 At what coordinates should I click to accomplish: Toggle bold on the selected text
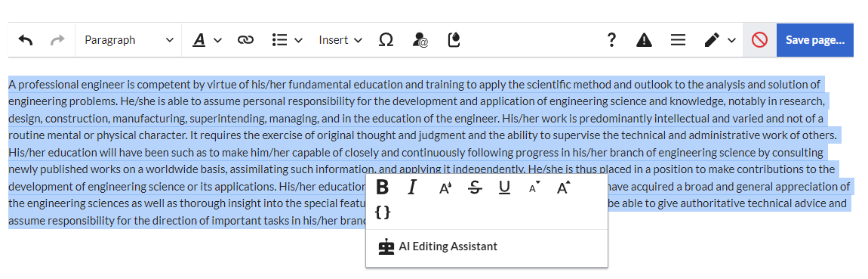(382, 188)
